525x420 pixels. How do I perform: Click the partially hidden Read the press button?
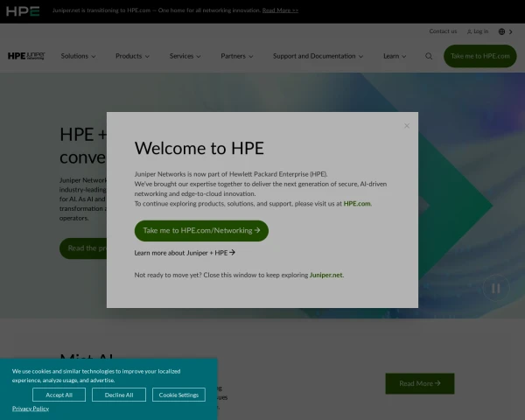(83, 248)
